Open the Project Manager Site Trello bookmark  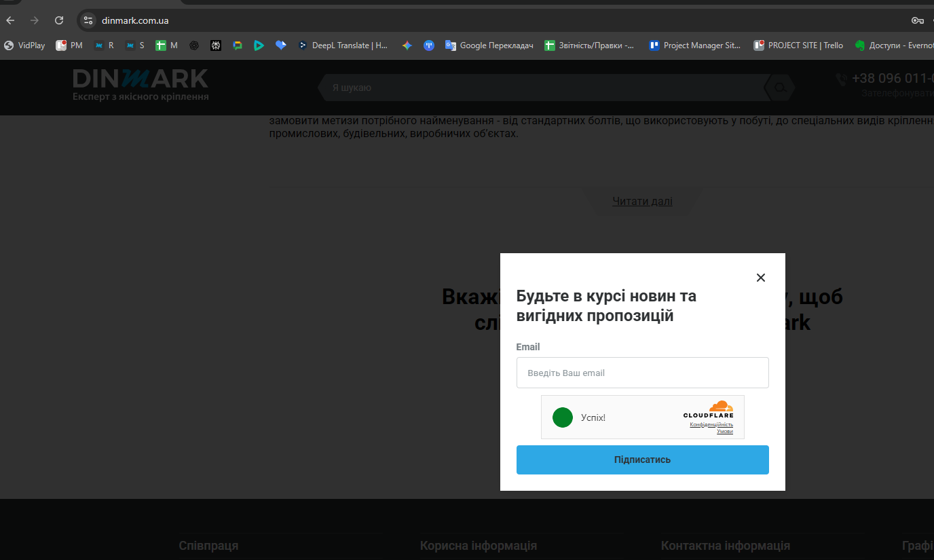[695, 45]
